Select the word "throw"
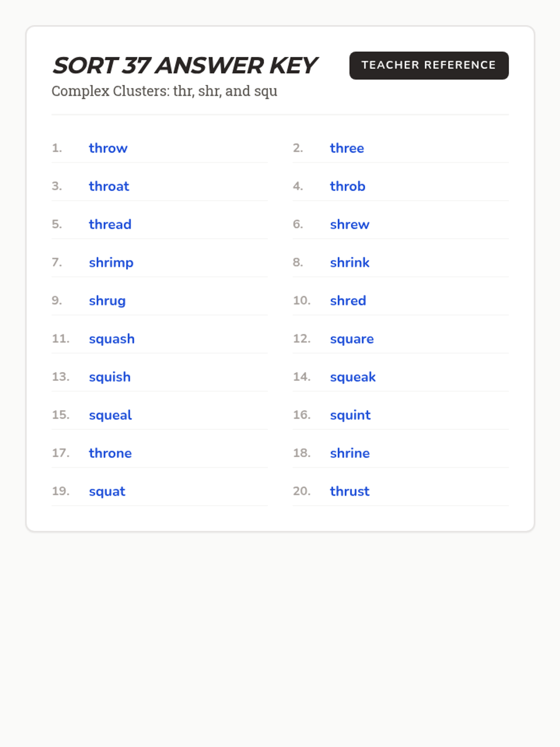This screenshot has height=747, width=560. pos(108,148)
